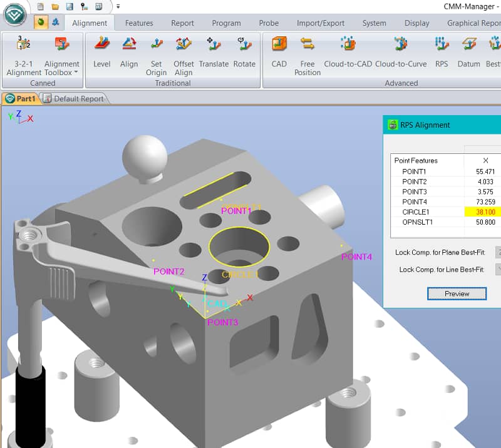Click the Align tool icon
Screen dimensions: 501x448
click(129, 45)
